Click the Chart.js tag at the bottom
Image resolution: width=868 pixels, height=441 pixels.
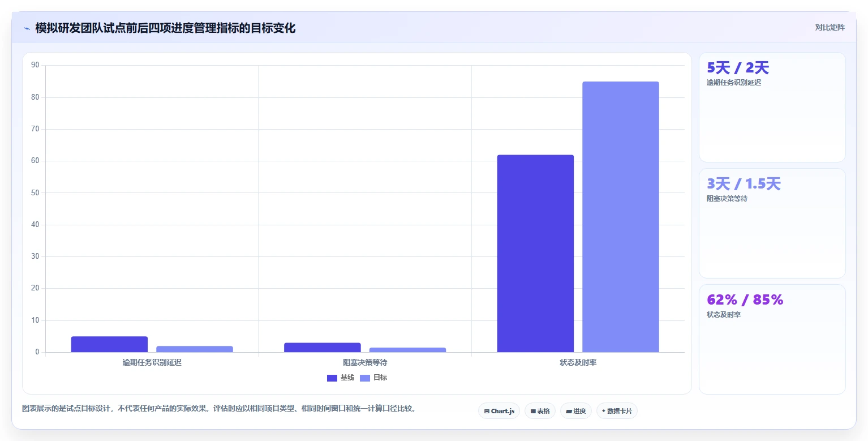click(x=499, y=411)
